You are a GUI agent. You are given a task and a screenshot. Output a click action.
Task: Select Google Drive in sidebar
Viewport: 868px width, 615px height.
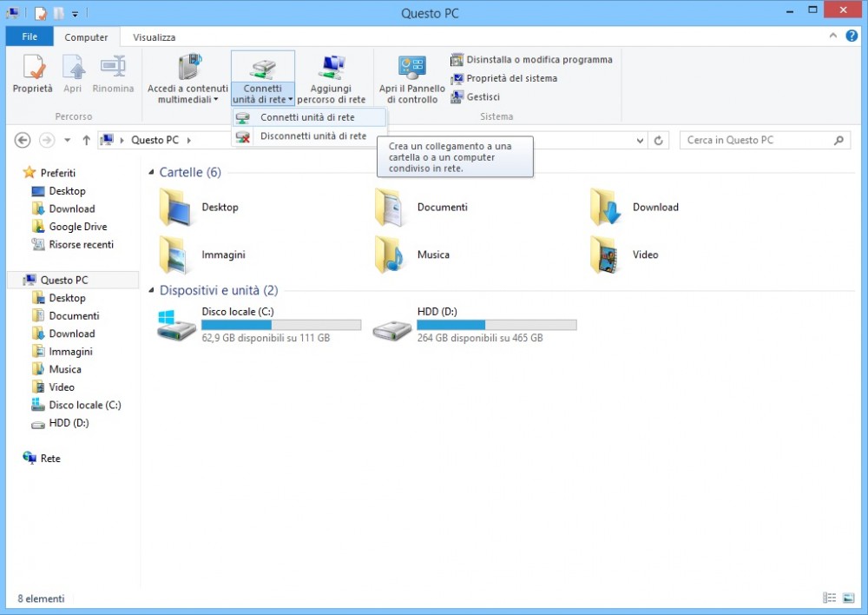(69, 227)
